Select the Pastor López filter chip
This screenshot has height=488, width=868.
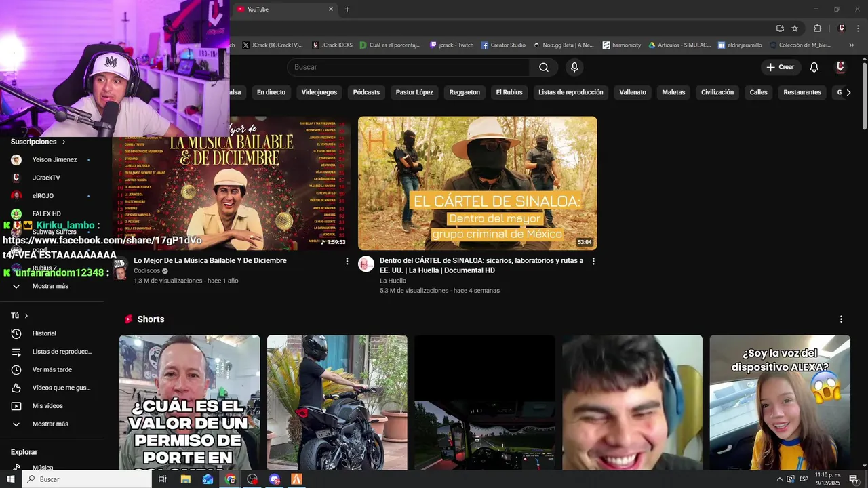click(x=414, y=92)
